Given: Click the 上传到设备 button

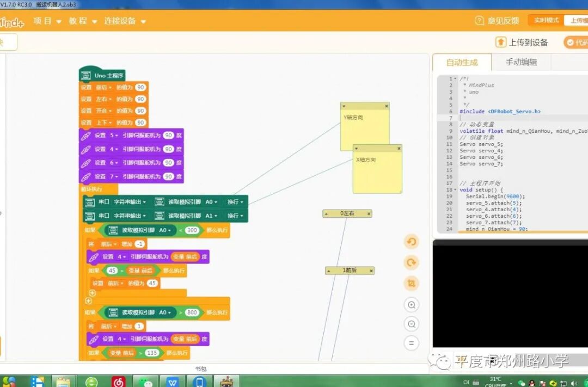Looking at the screenshot, I should coord(522,42).
